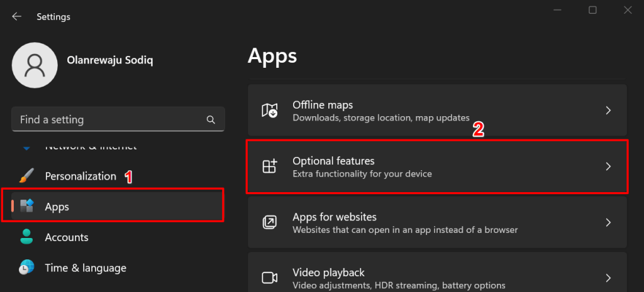Click the Offline maps map icon
The height and width of the screenshot is (292, 644).
pyautogui.click(x=269, y=111)
